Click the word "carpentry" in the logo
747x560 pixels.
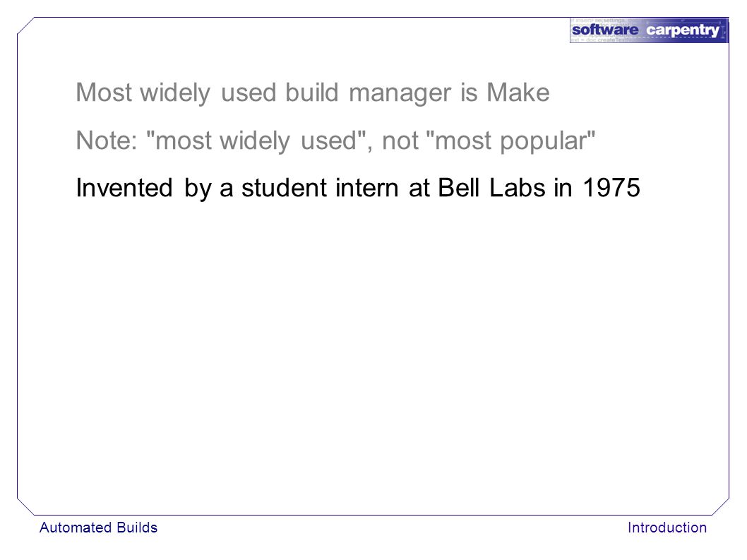click(683, 31)
